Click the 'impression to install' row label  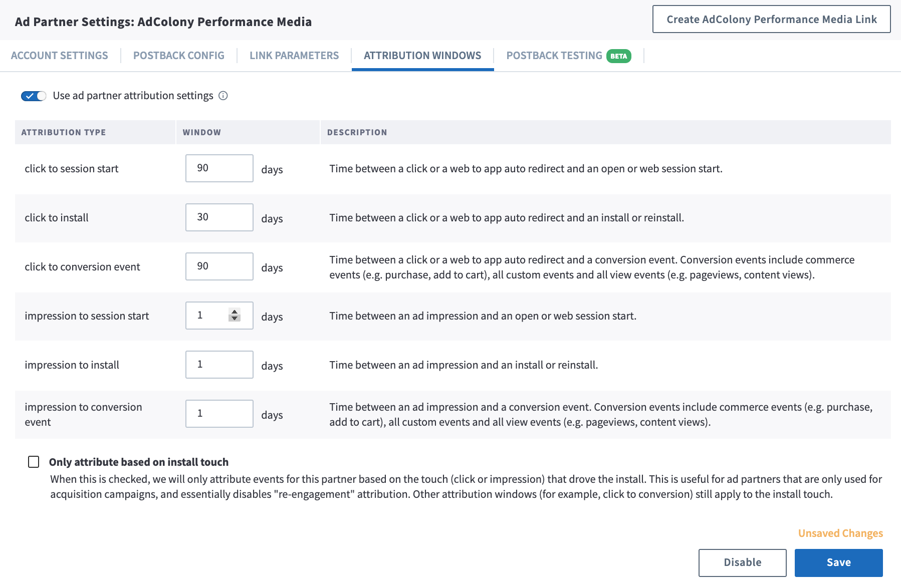[x=72, y=365]
